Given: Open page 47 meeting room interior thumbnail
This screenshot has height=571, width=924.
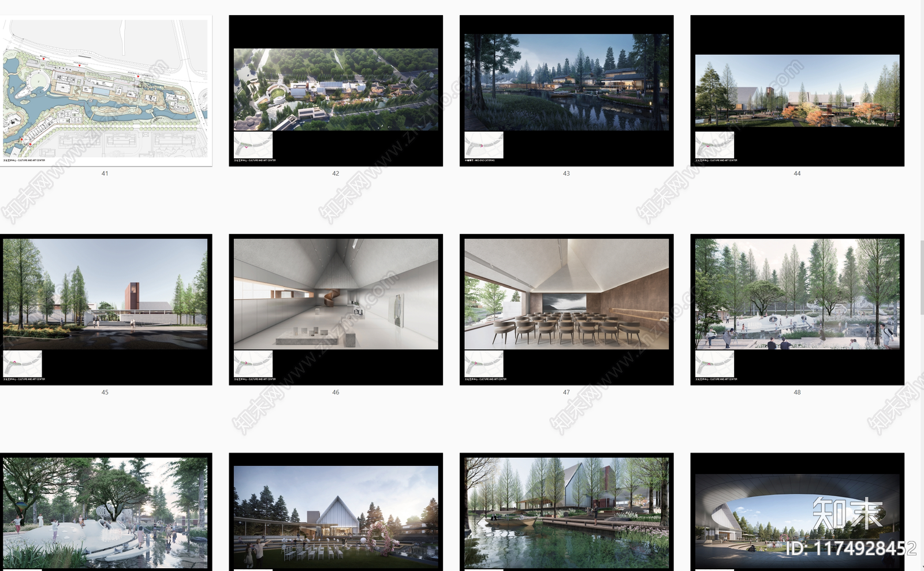Looking at the screenshot, I should [567, 309].
